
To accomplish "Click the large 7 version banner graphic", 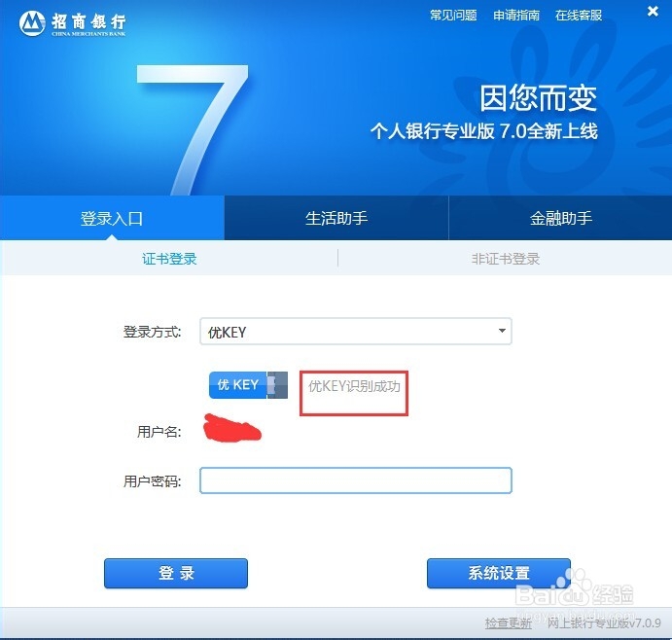I will pyautogui.click(x=193, y=129).
